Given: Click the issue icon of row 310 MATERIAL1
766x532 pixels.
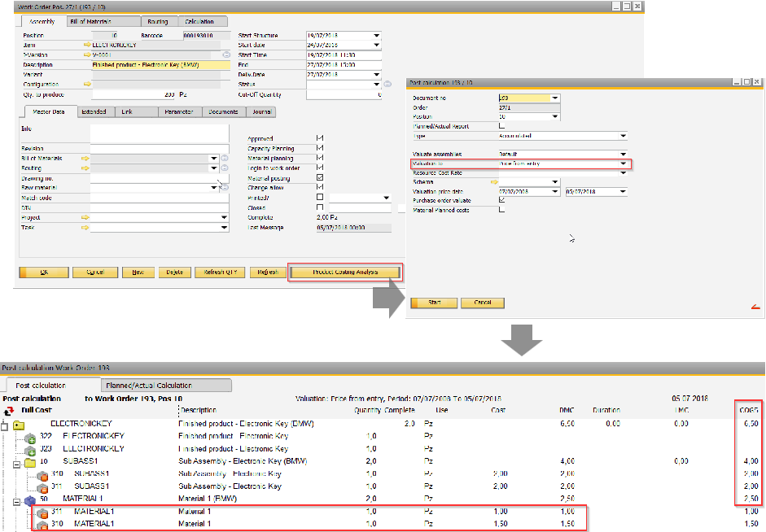Looking at the screenshot, I should [42, 525].
